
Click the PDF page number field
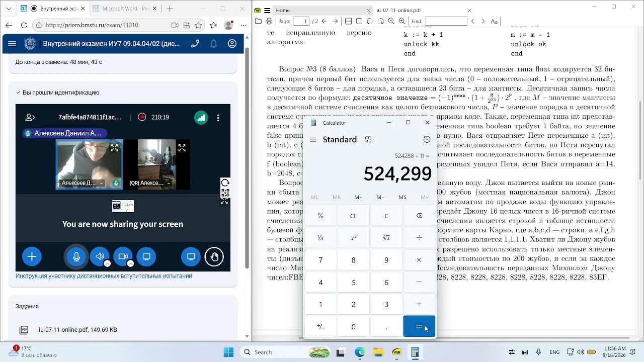300,21
